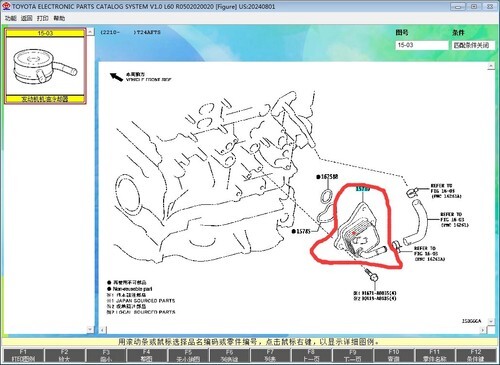Select the part code 16258B callout

327,177
